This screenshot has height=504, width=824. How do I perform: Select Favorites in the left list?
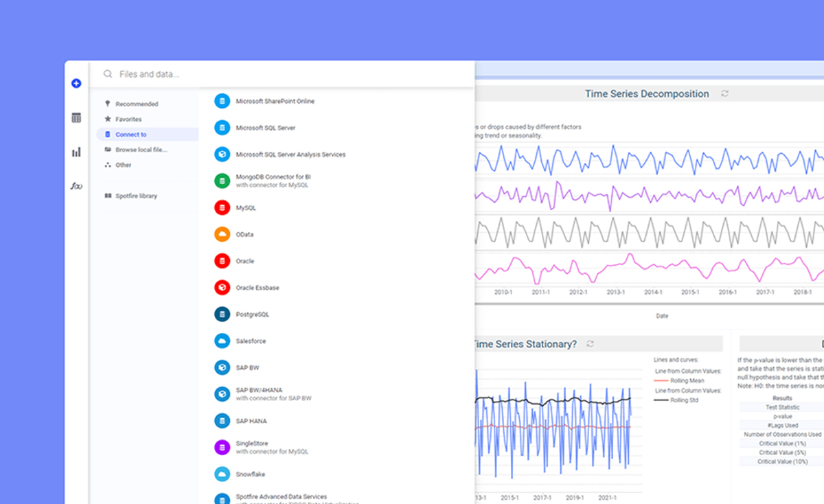[128, 119]
